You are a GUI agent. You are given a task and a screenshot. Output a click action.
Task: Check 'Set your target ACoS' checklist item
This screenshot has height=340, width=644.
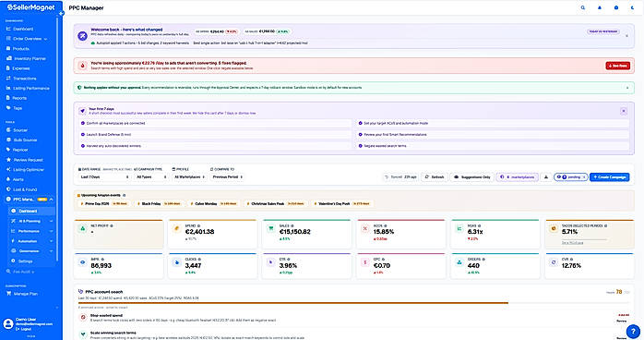[493, 123]
